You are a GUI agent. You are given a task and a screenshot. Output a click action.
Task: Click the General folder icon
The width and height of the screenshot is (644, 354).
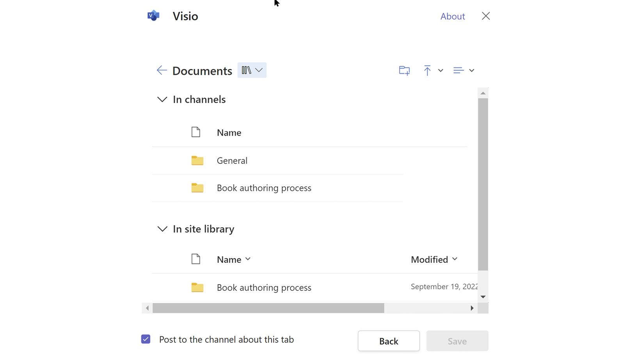tap(197, 160)
